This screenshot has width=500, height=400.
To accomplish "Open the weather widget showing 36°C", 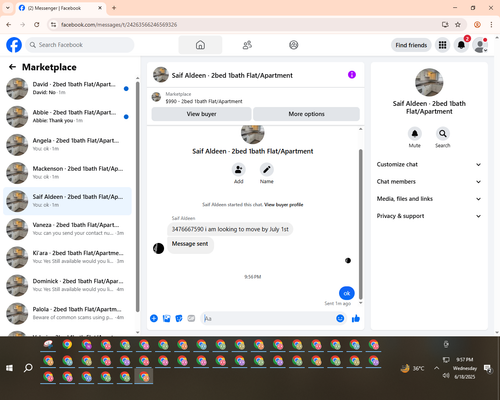I will click(412, 368).
